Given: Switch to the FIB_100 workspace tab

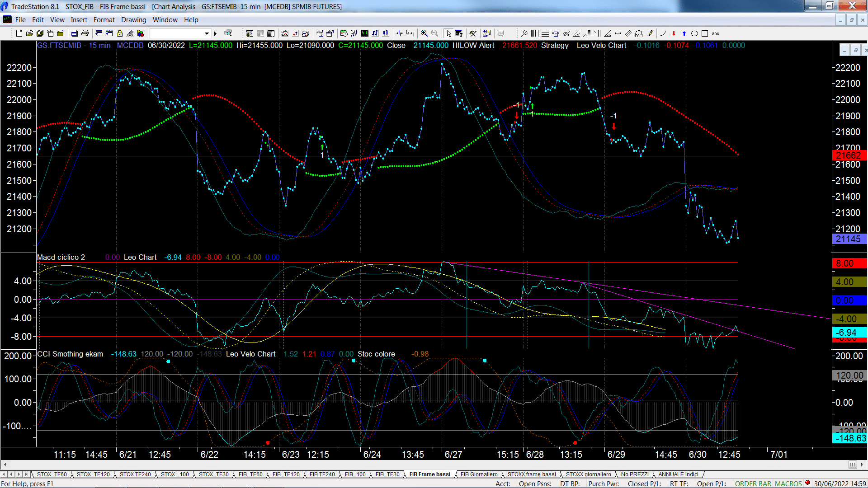Looking at the screenshot, I should pyautogui.click(x=355, y=474).
